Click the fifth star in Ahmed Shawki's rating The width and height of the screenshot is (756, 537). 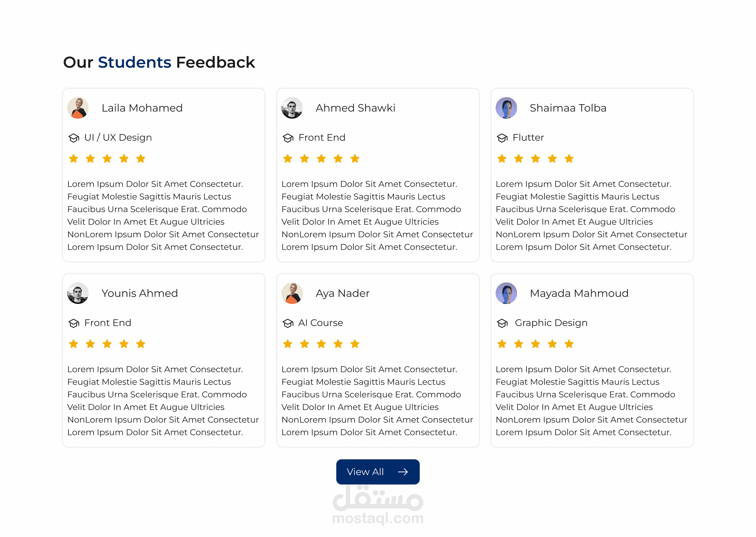point(355,159)
